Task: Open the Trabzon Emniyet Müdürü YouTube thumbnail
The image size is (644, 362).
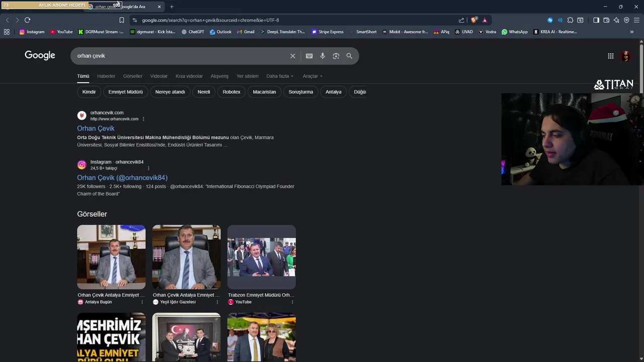Action: pyautogui.click(x=262, y=257)
